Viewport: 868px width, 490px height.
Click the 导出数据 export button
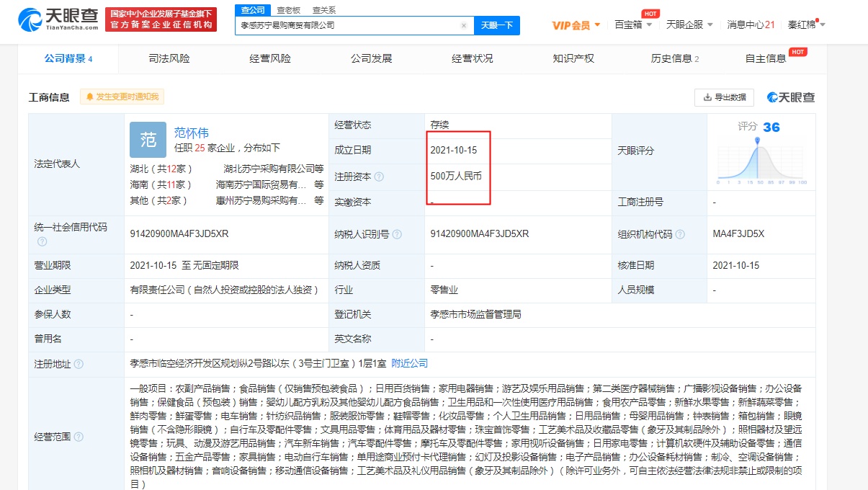[x=724, y=97]
